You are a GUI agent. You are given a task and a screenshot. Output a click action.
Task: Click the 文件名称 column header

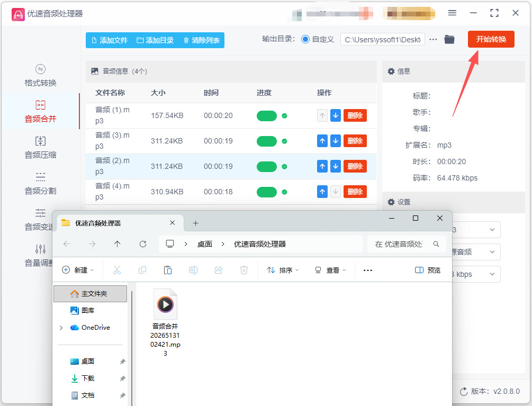tap(110, 93)
